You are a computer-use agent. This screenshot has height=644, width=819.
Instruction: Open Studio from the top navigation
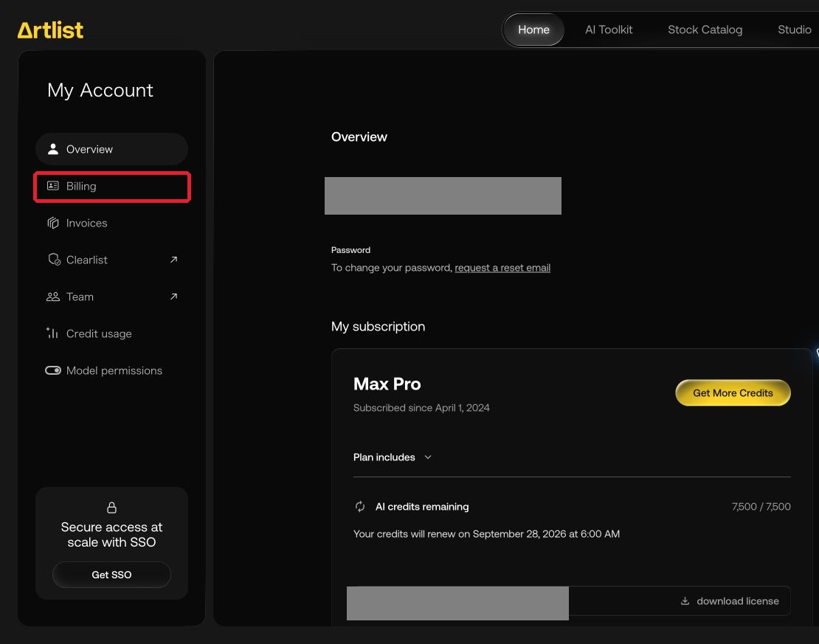click(794, 30)
